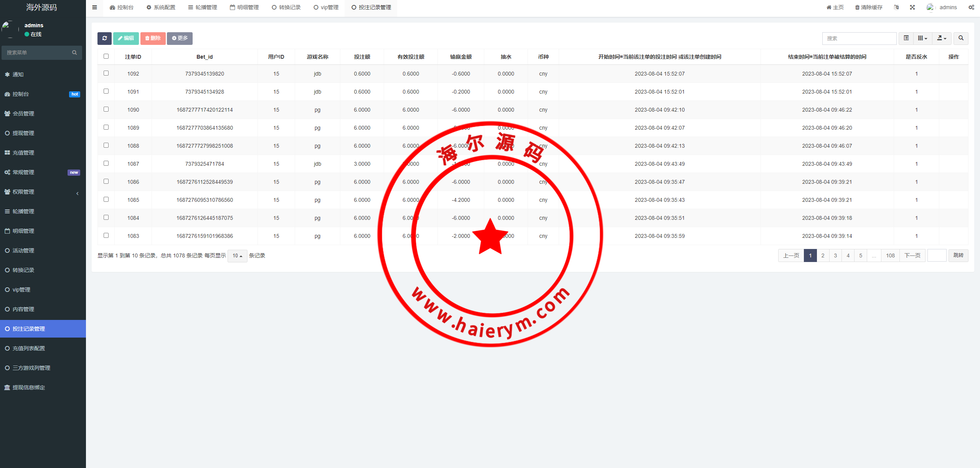The width and height of the screenshot is (980, 468).
Task: Toggle the table card view icon
Action: [x=906, y=38]
